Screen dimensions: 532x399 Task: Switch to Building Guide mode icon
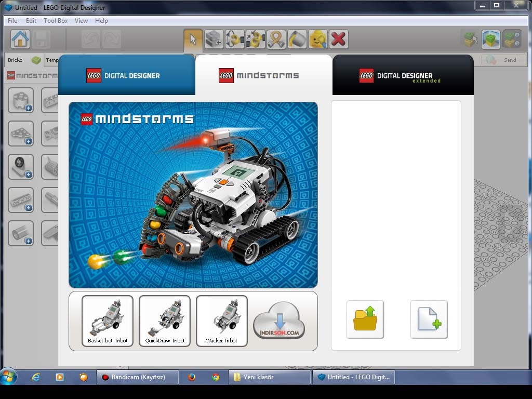512,39
